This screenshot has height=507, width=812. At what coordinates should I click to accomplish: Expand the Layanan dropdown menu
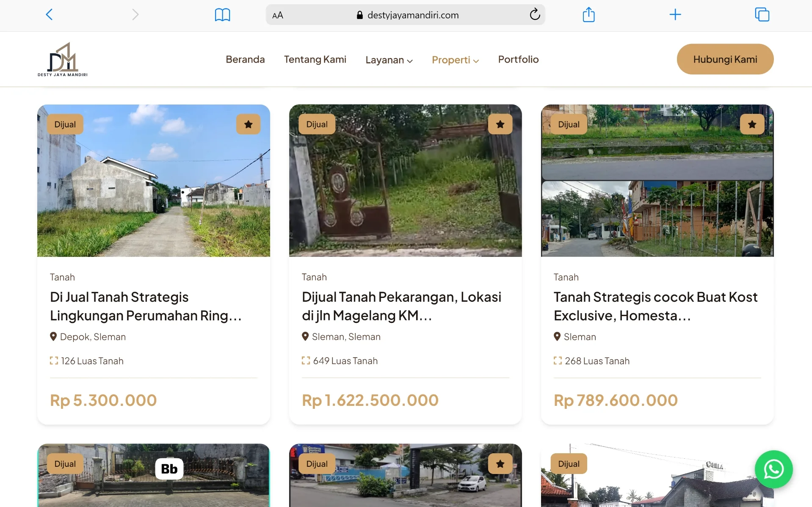(x=389, y=60)
